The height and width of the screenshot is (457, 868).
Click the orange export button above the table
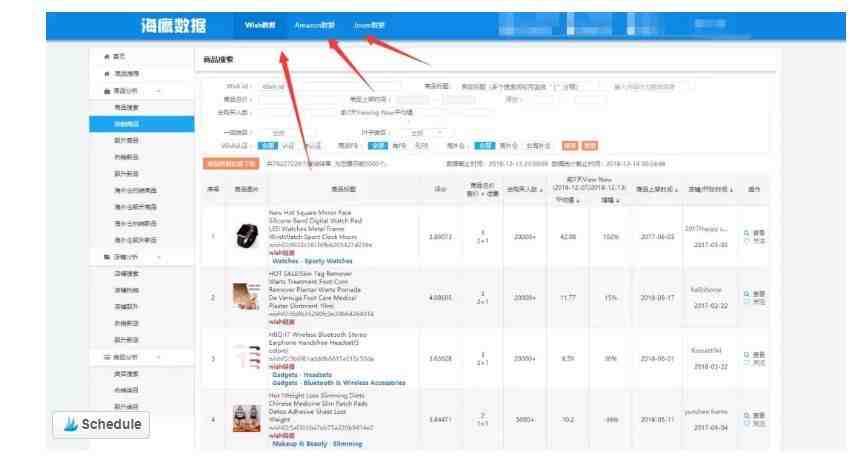(x=231, y=164)
